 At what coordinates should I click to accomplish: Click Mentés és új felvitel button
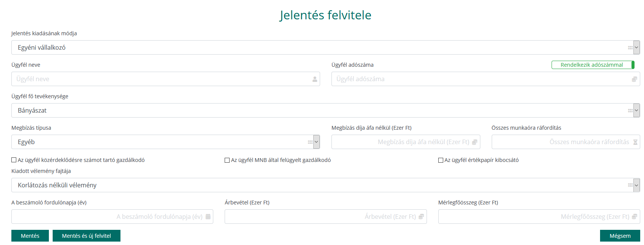point(86,236)
